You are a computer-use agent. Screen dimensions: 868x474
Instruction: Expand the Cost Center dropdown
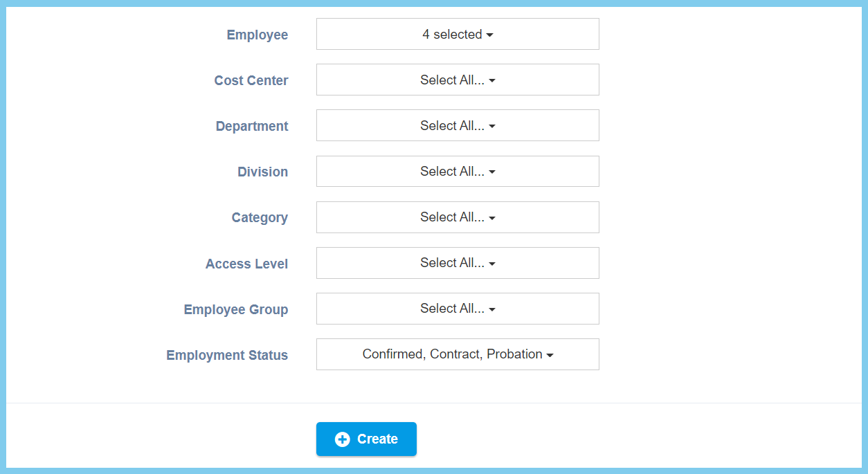point(457,80)
